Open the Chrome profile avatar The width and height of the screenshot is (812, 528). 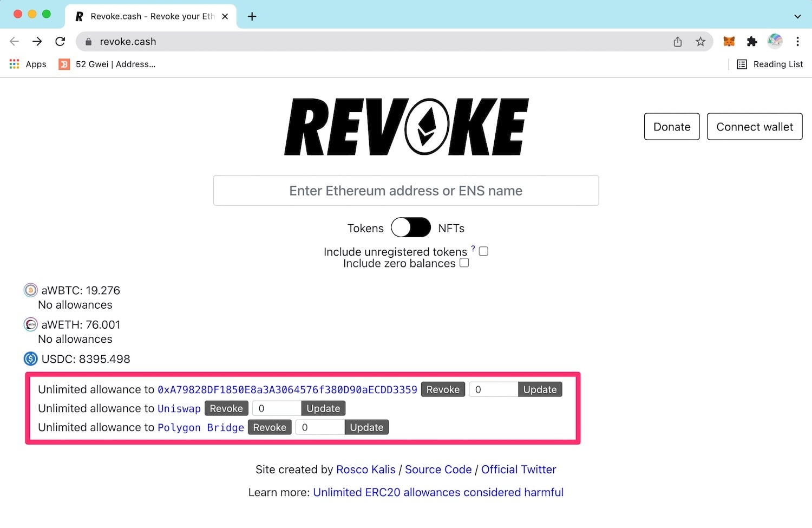[775, 41]
